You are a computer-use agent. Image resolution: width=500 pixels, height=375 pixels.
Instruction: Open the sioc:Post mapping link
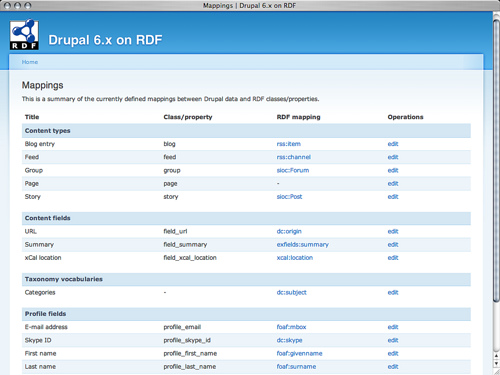coord(289,197)
